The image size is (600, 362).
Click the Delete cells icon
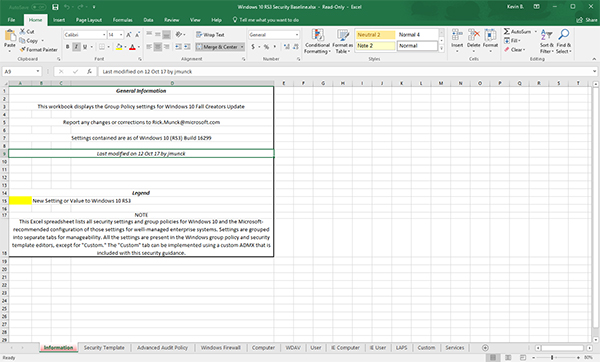tap(474, 35)
